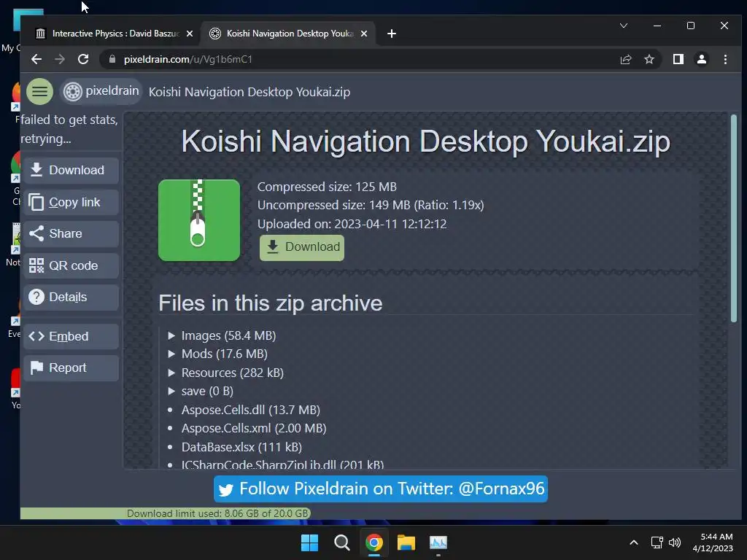The image size is (747, 560).
Task: Expand the Resources folder
Action: click(226, 373)
